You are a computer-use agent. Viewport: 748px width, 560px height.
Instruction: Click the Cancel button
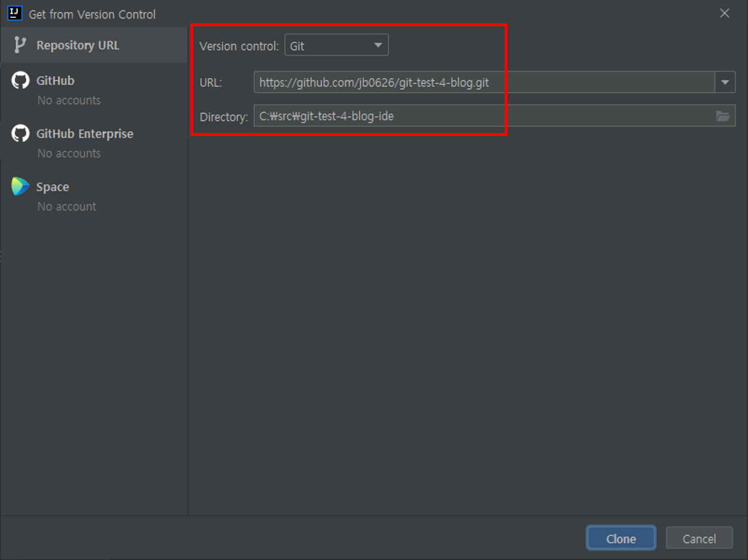(699, 539)
